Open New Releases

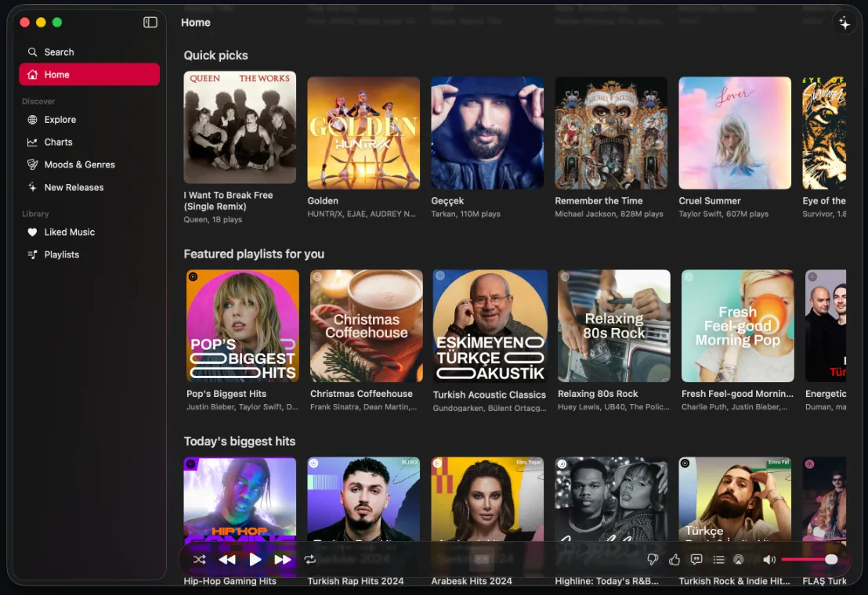pos(89,187)
